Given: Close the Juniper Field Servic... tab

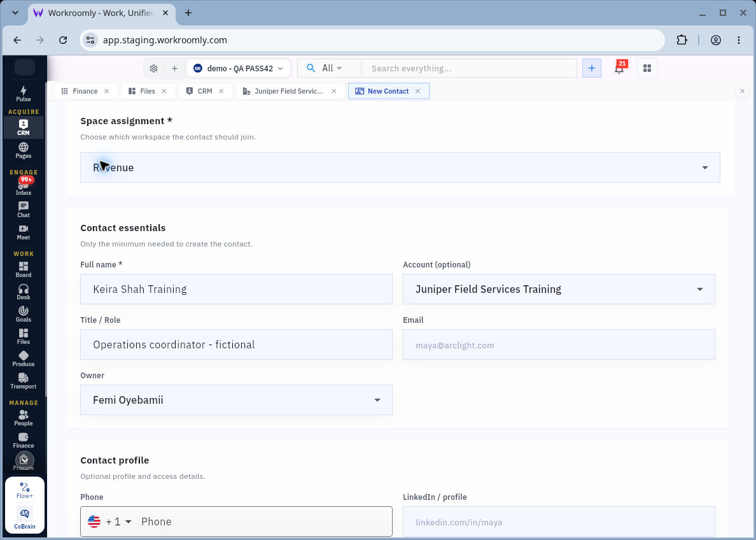Looking at the screenshot, I should click(x=333, y=90).
